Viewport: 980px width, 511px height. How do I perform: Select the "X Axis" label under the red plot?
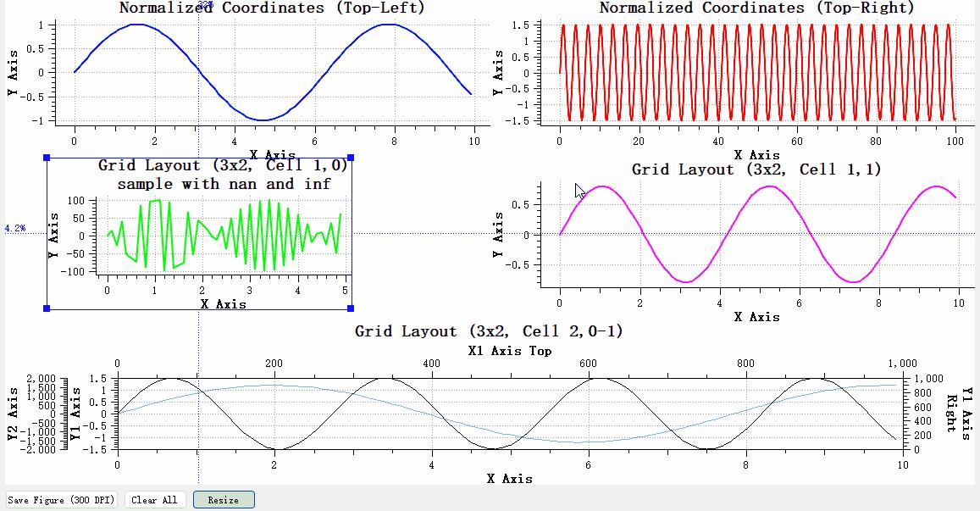click(x=757, y=155)
